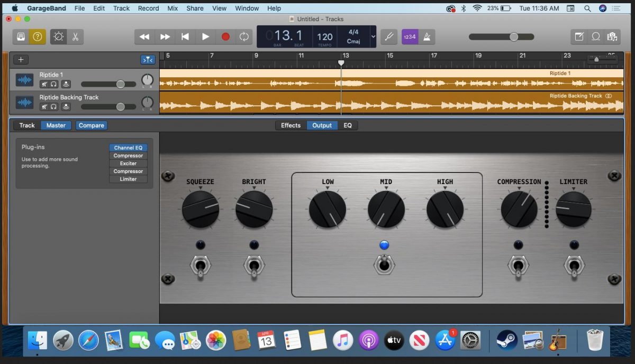Image resolution: width=635 pixels, height=364 pixels.
Task: Open the Media Browser
Action: pos(612,37)
